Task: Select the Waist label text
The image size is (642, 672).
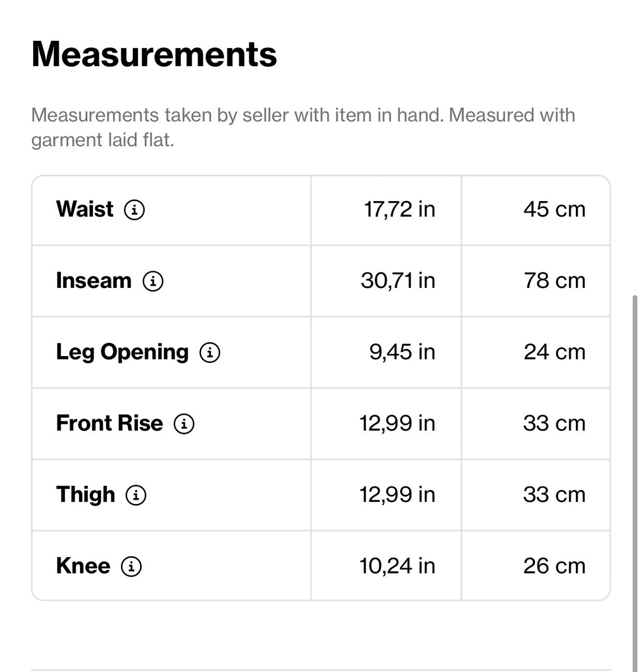Action: (x=85, y=209)
